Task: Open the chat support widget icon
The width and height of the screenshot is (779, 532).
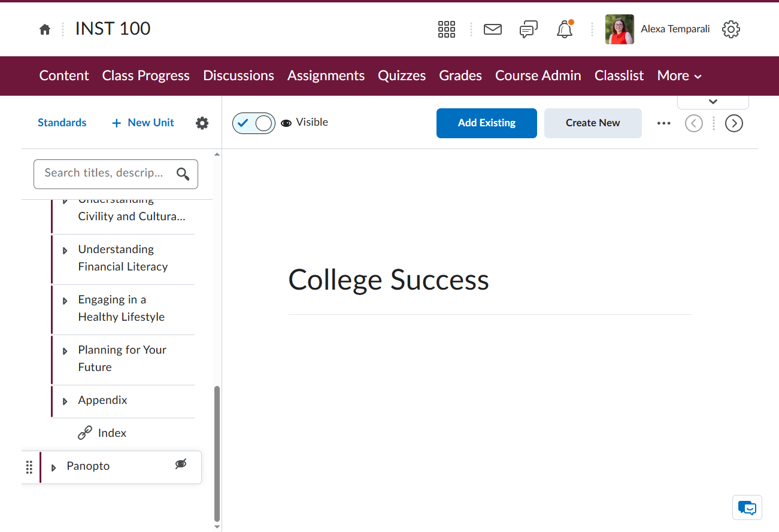Action: (747, 508)
